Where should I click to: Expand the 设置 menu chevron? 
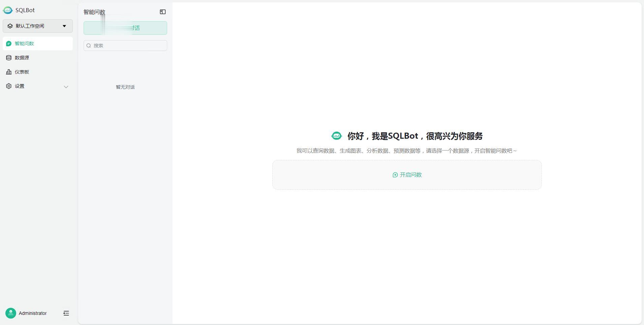(x=66, y=87)
